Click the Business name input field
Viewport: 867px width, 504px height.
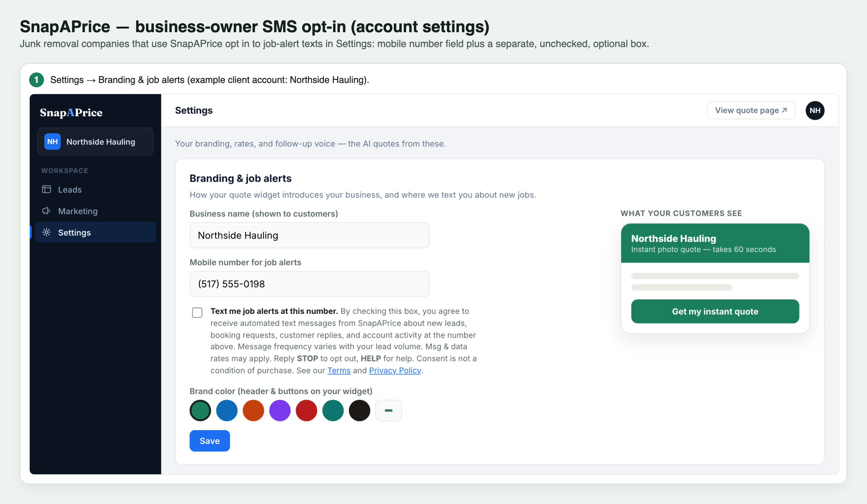pyautogui.click(x=309, y=235)
